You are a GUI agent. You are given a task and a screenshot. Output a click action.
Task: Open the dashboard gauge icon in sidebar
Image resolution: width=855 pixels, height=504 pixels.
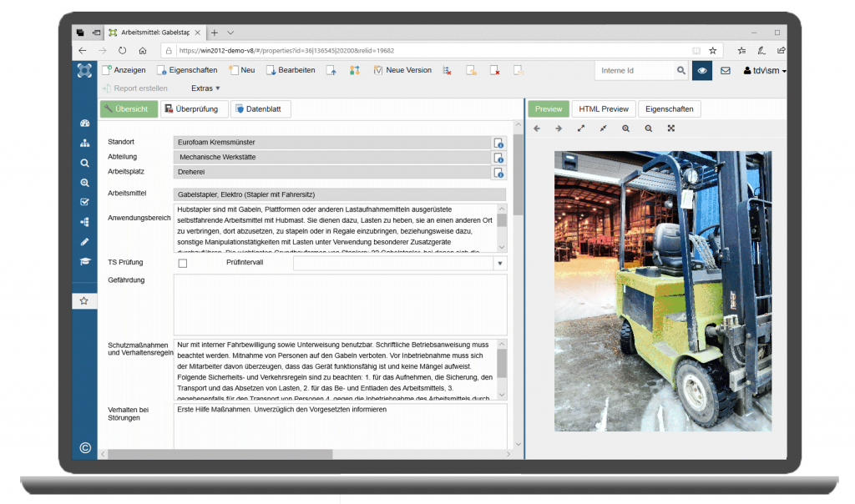click(84, 123)
